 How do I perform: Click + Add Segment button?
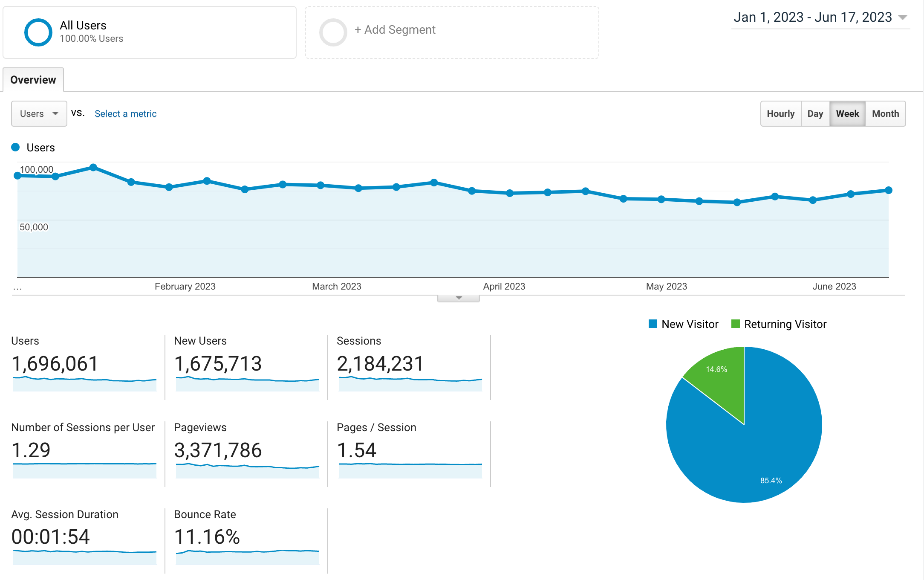click(x=395, y=30)
